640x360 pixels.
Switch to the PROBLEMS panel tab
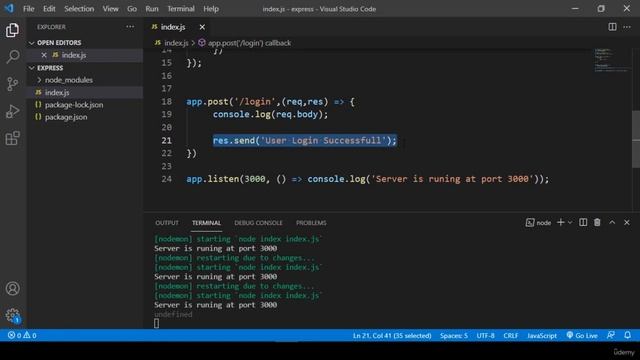click(x=311, y=223)
